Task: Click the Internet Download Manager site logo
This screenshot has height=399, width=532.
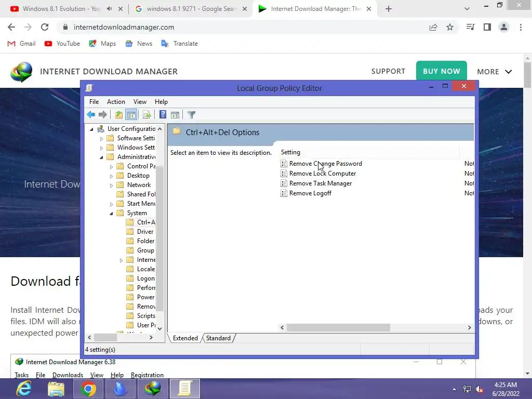Action: (x=21, y=72)
